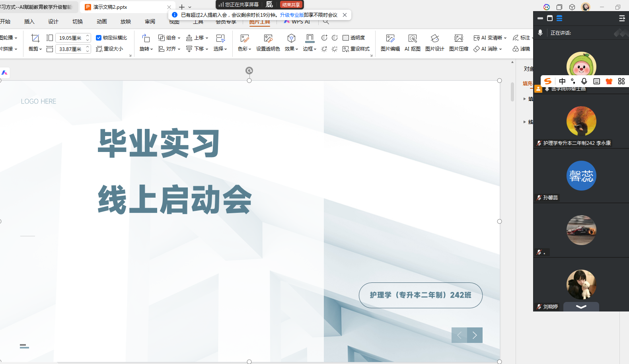Click the 升级专业版 upgrade link
Image resolution: width=629 pixels, height=364 pixels.
tap(292, 15)
